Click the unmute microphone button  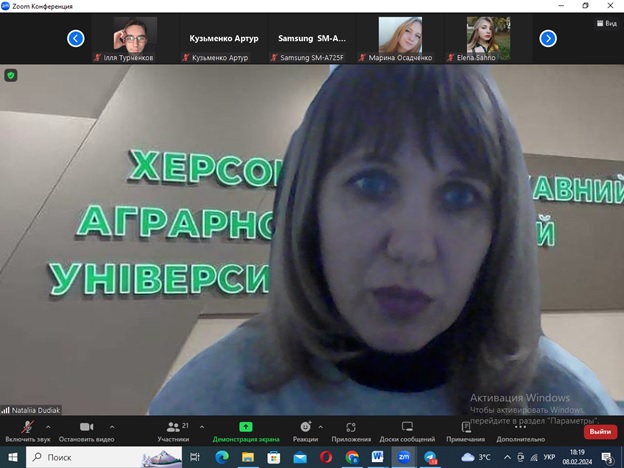(x=27, y=431)
